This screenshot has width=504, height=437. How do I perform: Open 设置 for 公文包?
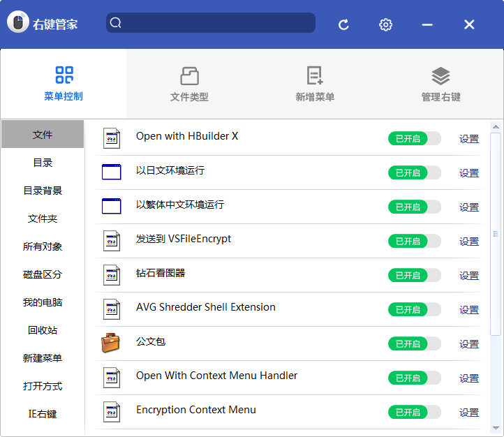(x=469, y=344)
